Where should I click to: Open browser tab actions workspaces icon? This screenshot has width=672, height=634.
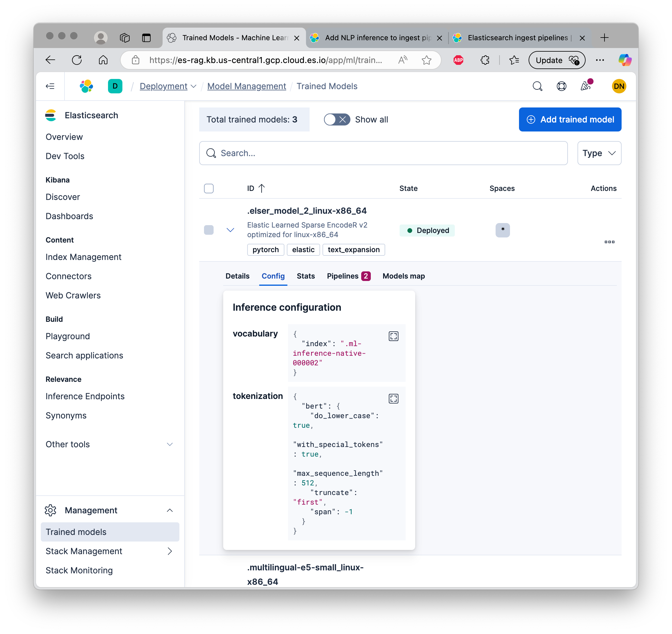(125, 38)
